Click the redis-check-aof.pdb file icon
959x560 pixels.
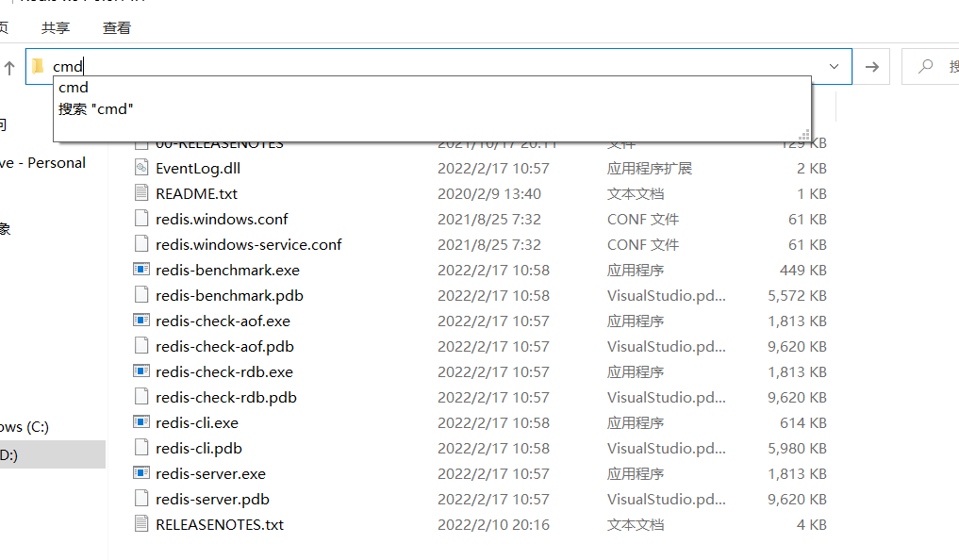[141, 346]
